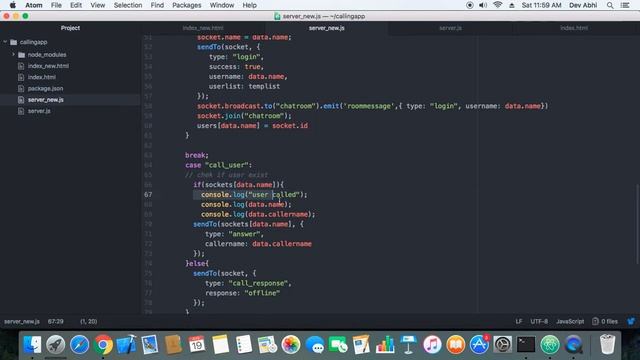The width and height of the screenshot is (640, 360).
Task: Switch to the index.html tab
Action: click(574, 28)
